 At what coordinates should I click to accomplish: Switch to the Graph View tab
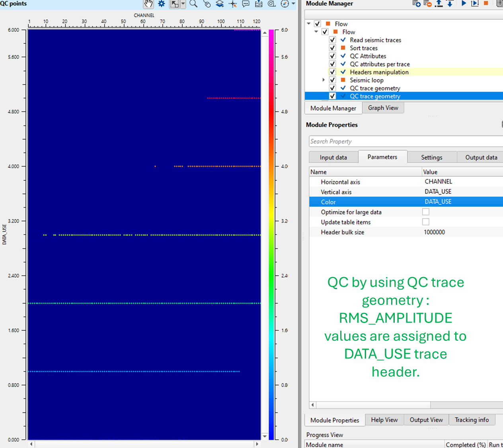[x=383, y=108]
